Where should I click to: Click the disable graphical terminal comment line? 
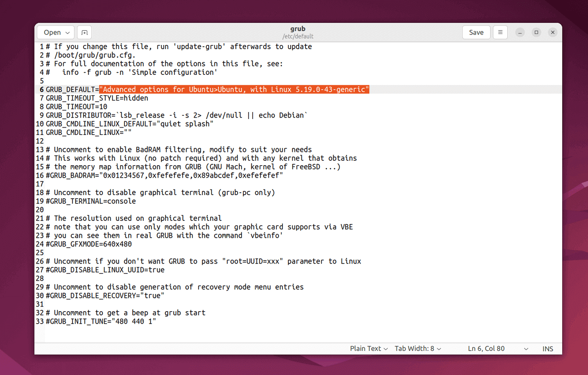pyautogui.click(x=160, y=192)
